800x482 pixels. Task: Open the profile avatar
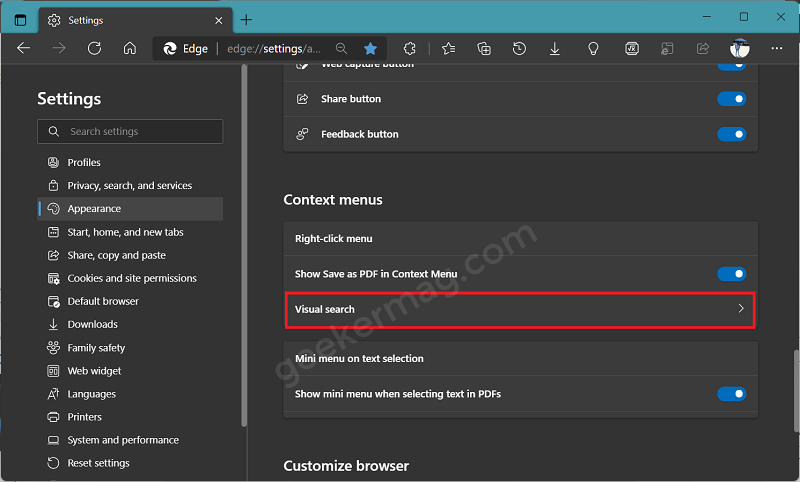pos(740,48)
